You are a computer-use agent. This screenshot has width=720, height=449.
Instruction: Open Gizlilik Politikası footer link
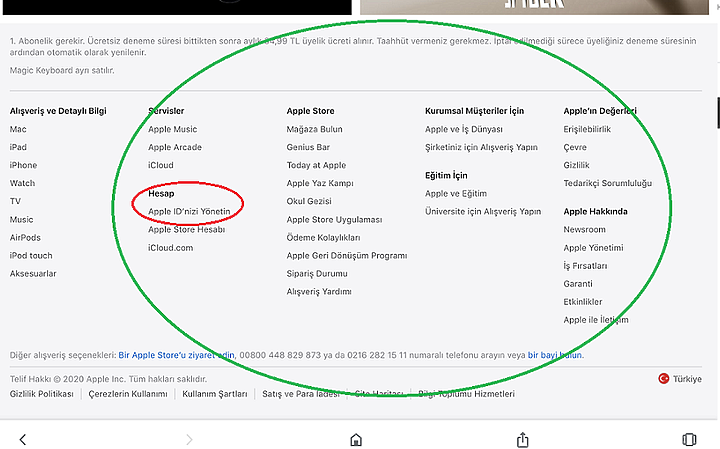click(41, 393)
